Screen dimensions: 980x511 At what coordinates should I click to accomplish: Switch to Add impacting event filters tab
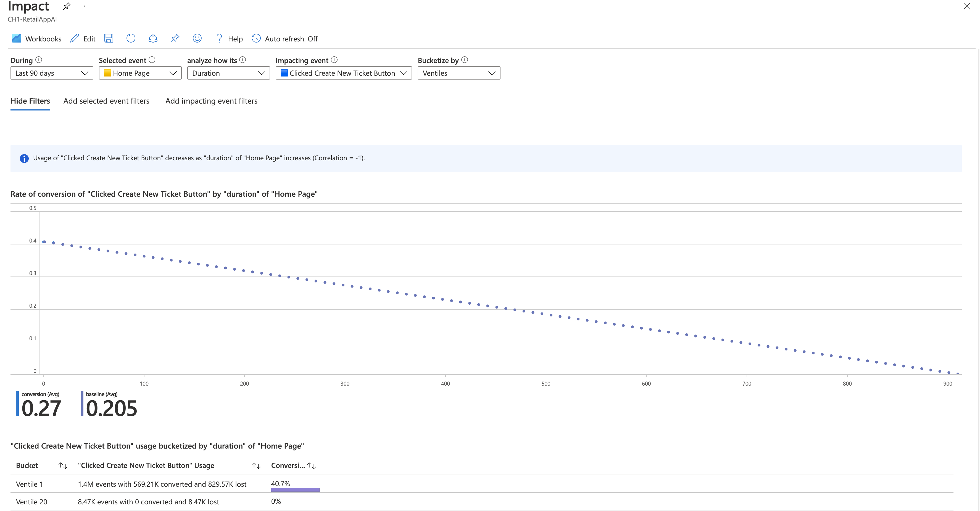[x=211, y=101]
